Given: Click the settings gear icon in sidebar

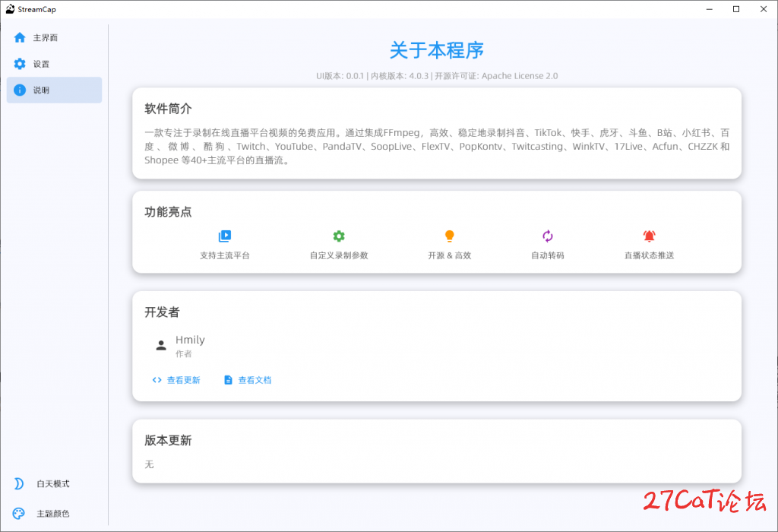Looking at the screenshot, I should (x=20, y=64).
